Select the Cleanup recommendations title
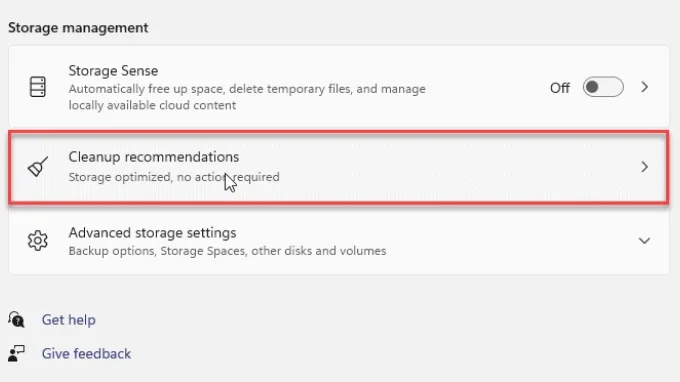This screenshot has width=680, height=382. (154, 157)
